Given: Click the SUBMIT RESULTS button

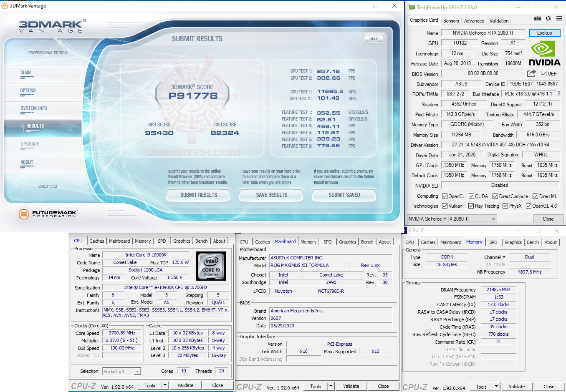Looking at the screenshot, I should (x=198, y=195).
